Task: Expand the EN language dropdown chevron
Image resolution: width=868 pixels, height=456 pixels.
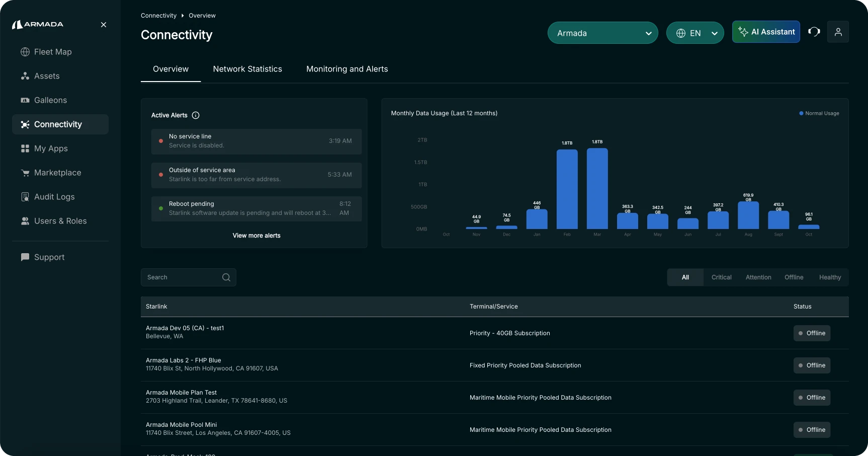Action: [715, 33]
